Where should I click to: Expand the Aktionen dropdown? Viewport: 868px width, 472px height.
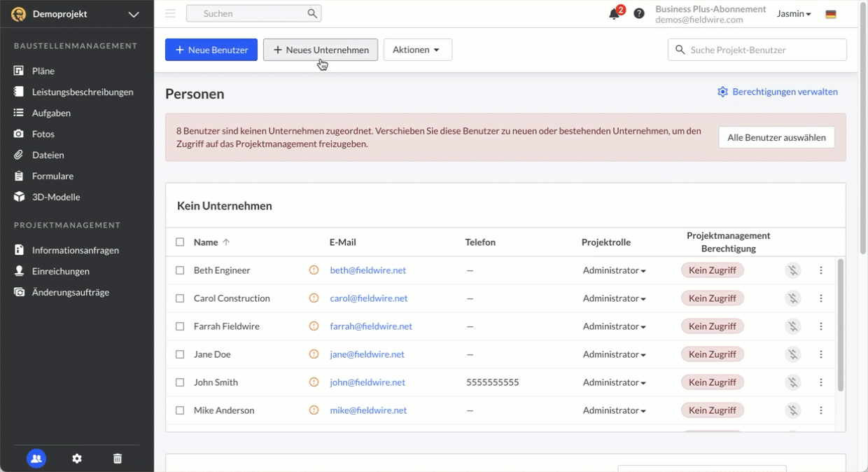(417, 50)
